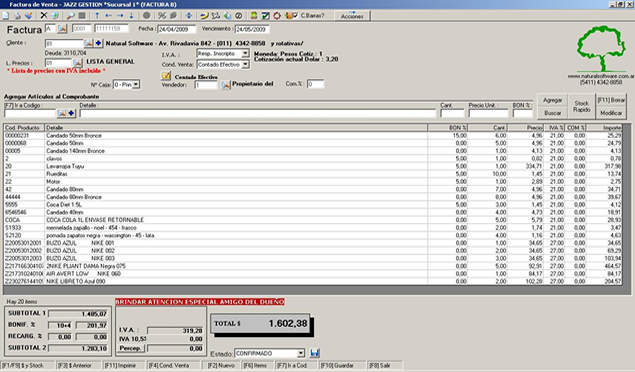Click the percent discount toolbar icon
Viewport: 635px width, 372px height.
(162, 15)
